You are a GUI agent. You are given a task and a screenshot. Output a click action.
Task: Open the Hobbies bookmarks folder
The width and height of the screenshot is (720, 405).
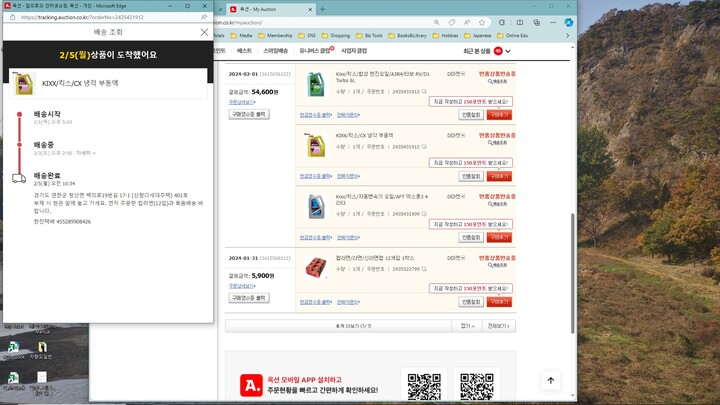tap(445, 35)
